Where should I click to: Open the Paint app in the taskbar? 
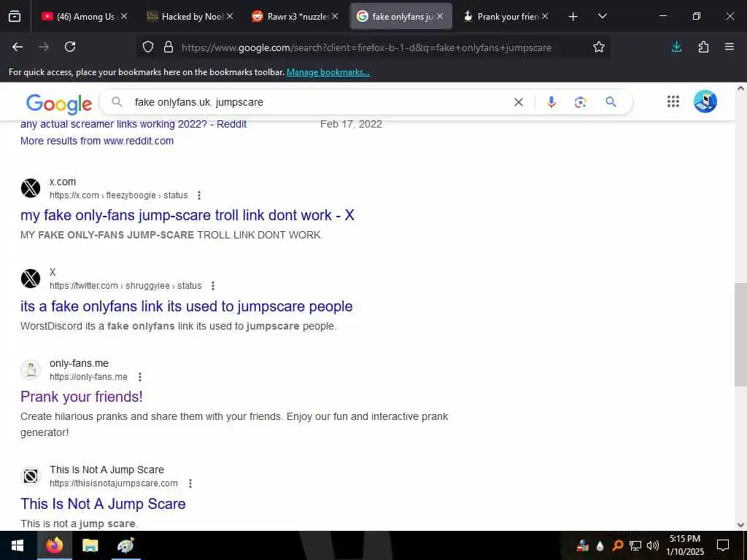point(125,545)
